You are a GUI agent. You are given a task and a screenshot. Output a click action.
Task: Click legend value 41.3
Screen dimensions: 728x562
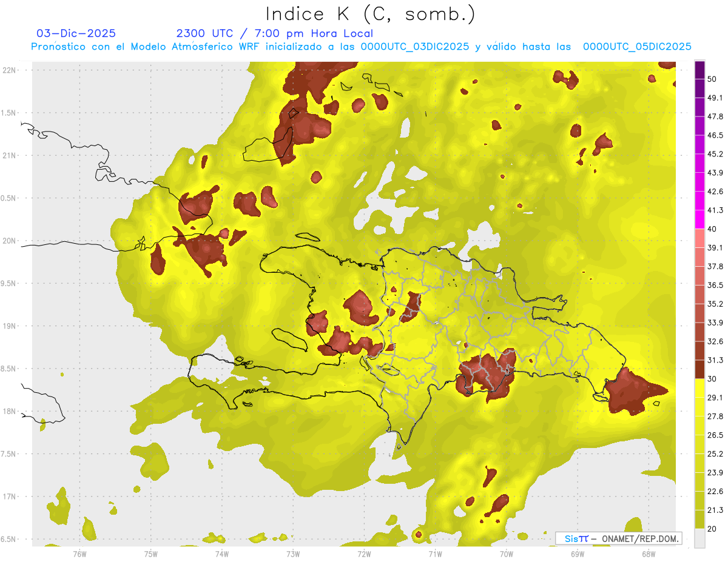(715, 210)
